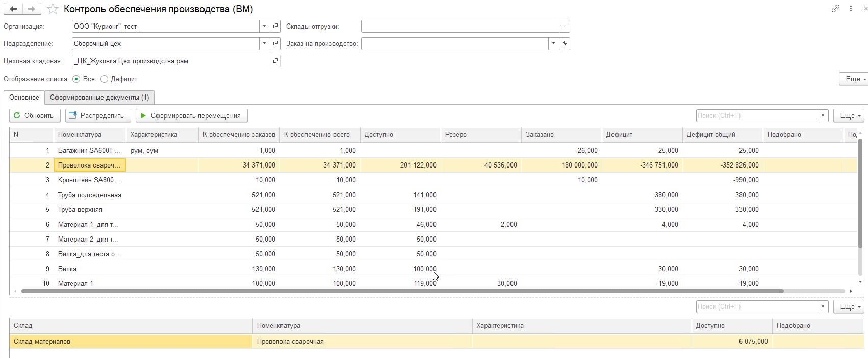Image resolution: width=868 pixels, height=358 pixels.
Task: Copy link using the chain icon
Action: click(x=835, y=9)
